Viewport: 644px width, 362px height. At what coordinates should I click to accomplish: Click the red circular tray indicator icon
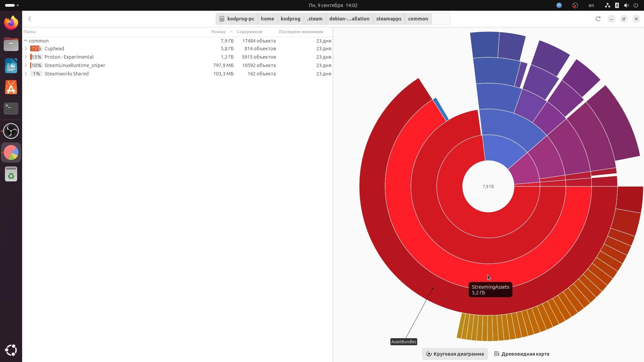point(575,5)
